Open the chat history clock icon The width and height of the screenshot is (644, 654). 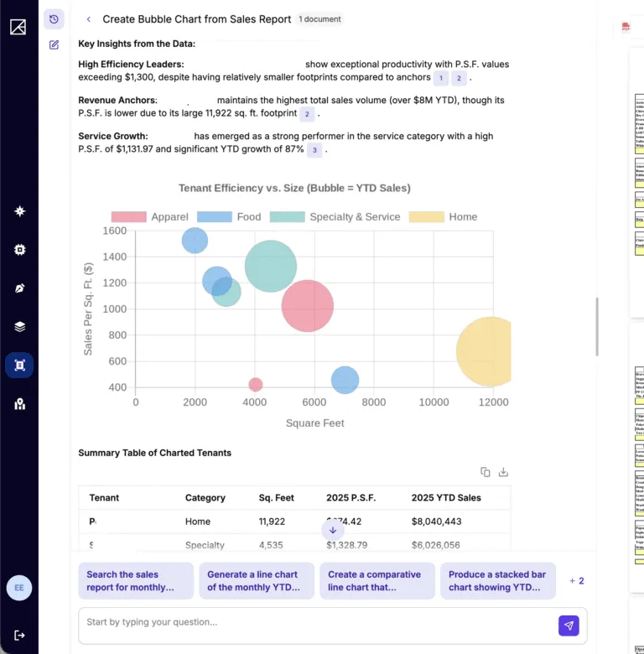pyautogui.click(x=54, y=19)
